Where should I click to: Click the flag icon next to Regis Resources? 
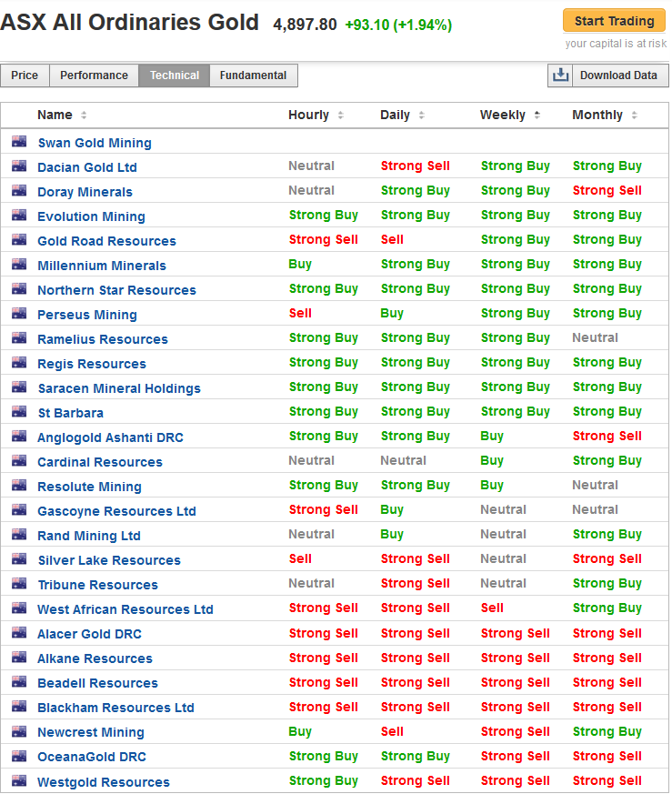(x=19, y=362)
